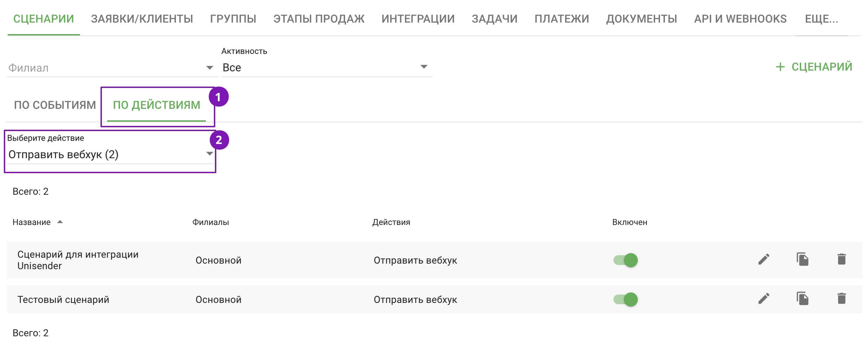Screen dimensions: 868x354
Task: Select the Сценарий для интеграции Unisender name
Action: click(x=78, y=260)
